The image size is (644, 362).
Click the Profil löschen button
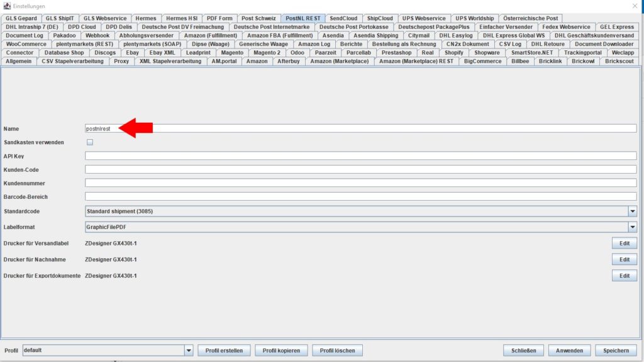[337, 351]
